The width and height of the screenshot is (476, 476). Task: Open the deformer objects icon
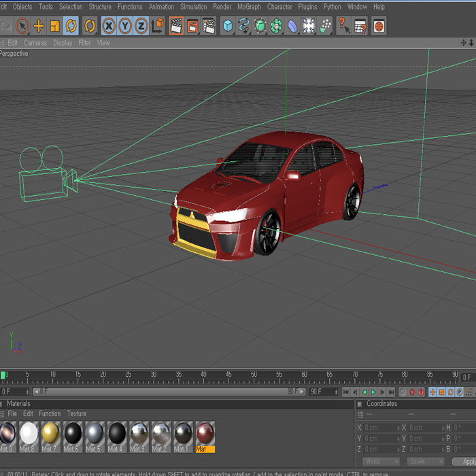292,26
